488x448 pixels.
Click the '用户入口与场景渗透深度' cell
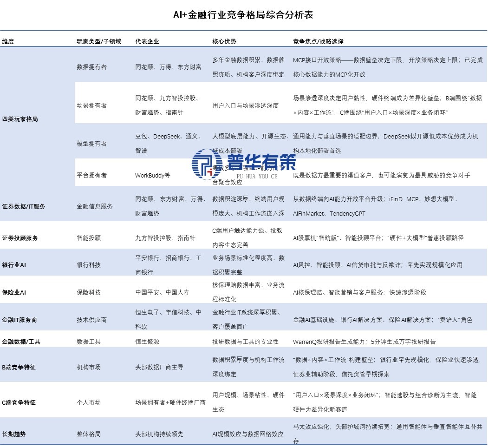(245, 105)
